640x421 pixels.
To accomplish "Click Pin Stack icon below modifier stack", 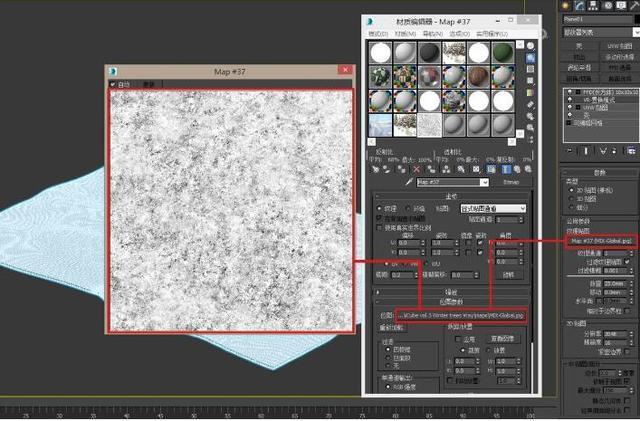I will 570,151.
